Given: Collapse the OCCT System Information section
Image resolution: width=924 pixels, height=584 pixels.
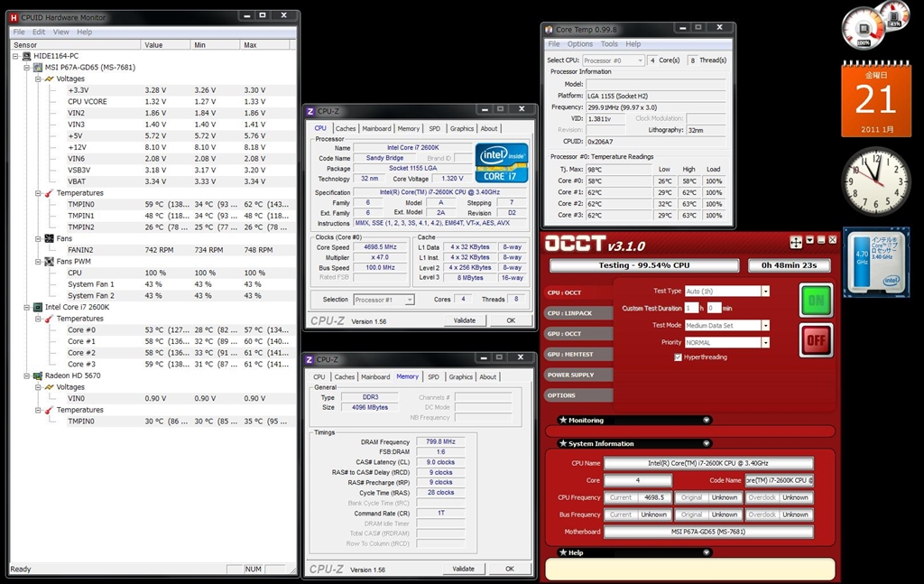Looking at the screenshot, I should coord(706,443).
